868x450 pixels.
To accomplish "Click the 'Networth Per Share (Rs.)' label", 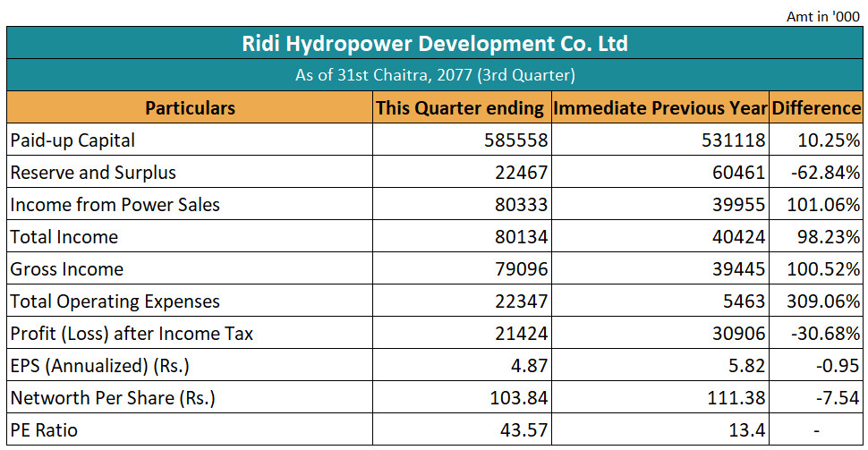I will [113, 397].
